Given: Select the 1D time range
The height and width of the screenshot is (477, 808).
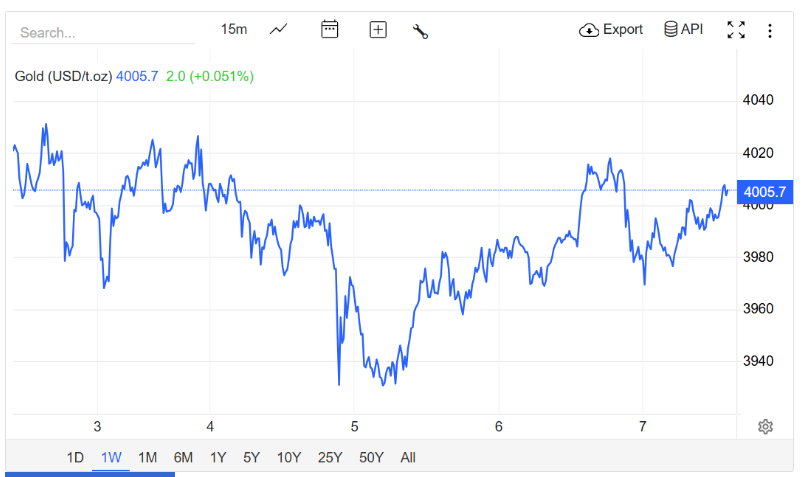Looking at the screenshot, I should [x=75, y=458].
